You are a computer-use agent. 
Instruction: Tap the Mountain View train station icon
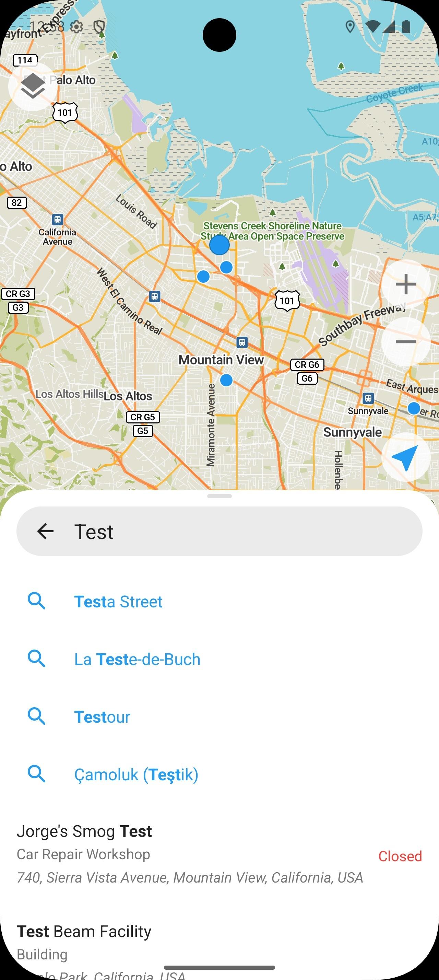tap(242, 342)
